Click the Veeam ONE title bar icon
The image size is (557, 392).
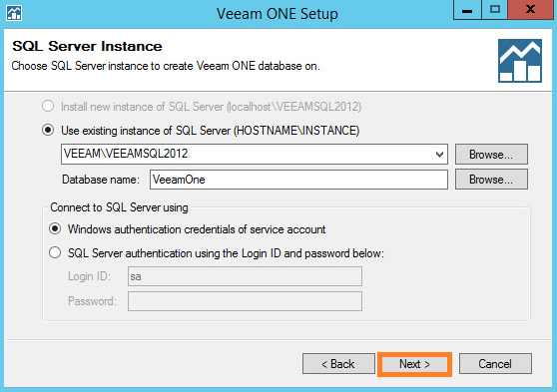pos(14,14)
